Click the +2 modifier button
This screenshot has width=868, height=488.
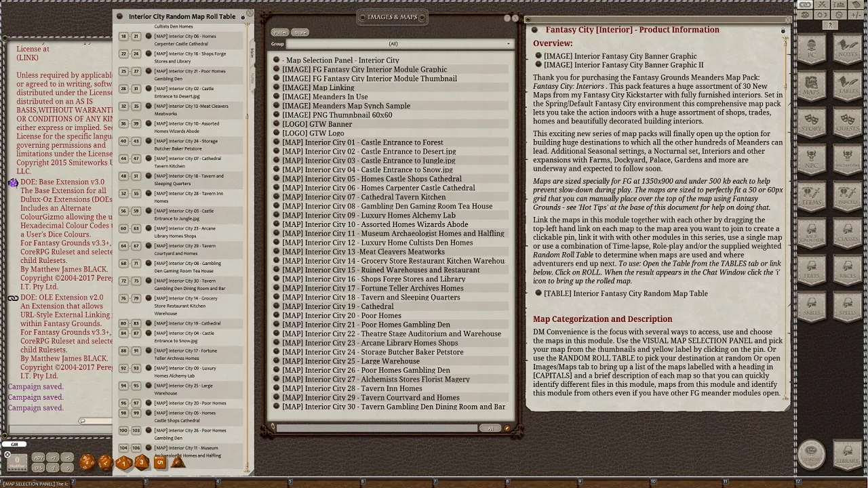53,457
